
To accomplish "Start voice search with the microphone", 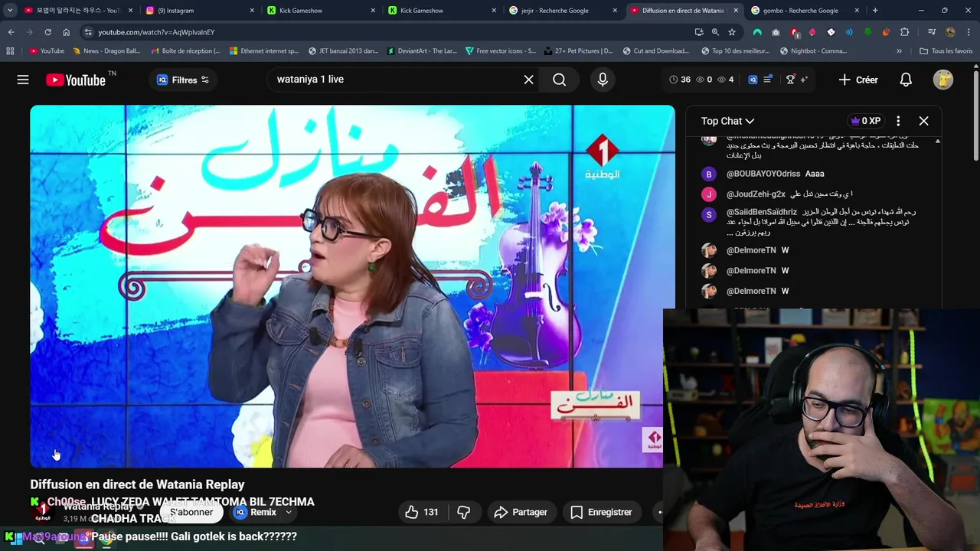I will tap(603, 80).
